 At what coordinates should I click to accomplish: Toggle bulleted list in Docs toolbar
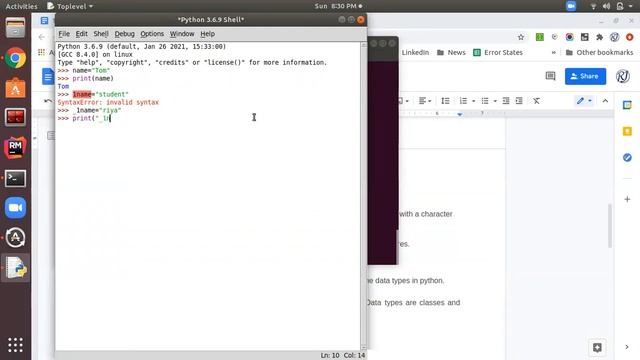tap(484, 101)
